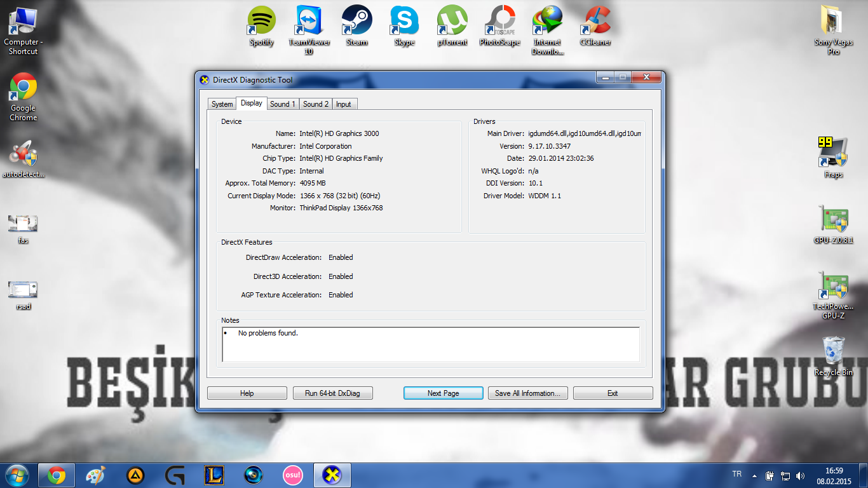Click the Recycle Bin icon
Viewport: 868px width, 488px height.
833,356
